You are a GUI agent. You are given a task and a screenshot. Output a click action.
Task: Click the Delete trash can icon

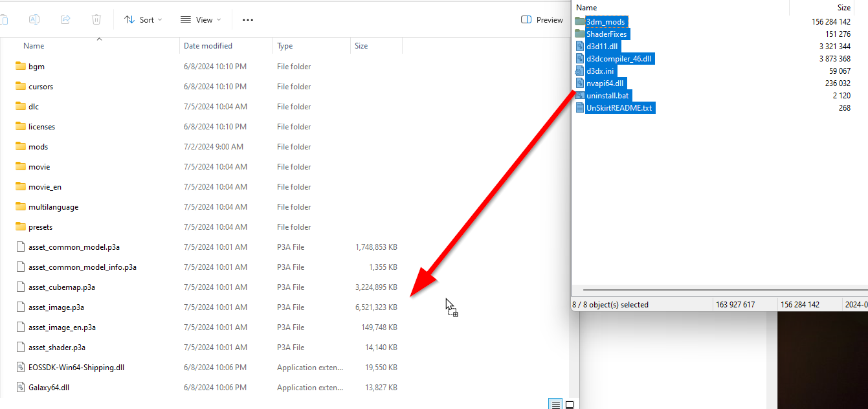(x=96, y=20)
